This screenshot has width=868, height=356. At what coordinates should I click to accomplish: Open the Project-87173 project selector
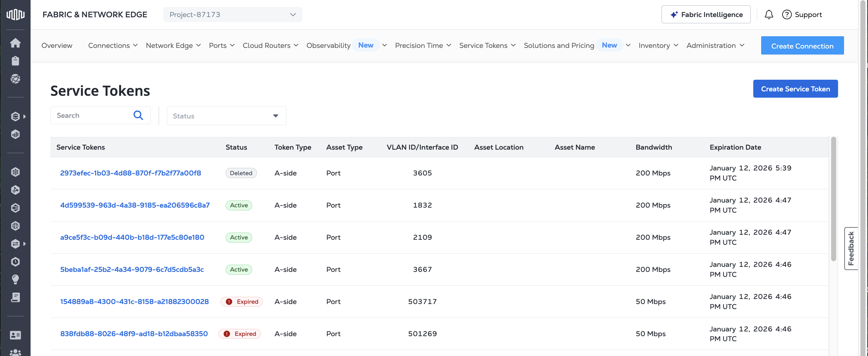click(233, 14)
